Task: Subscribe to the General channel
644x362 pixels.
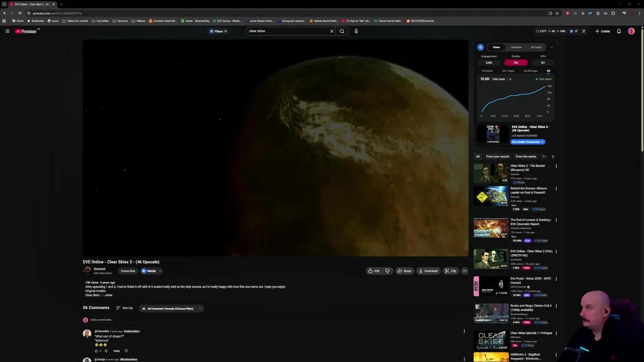Action: 128,271
